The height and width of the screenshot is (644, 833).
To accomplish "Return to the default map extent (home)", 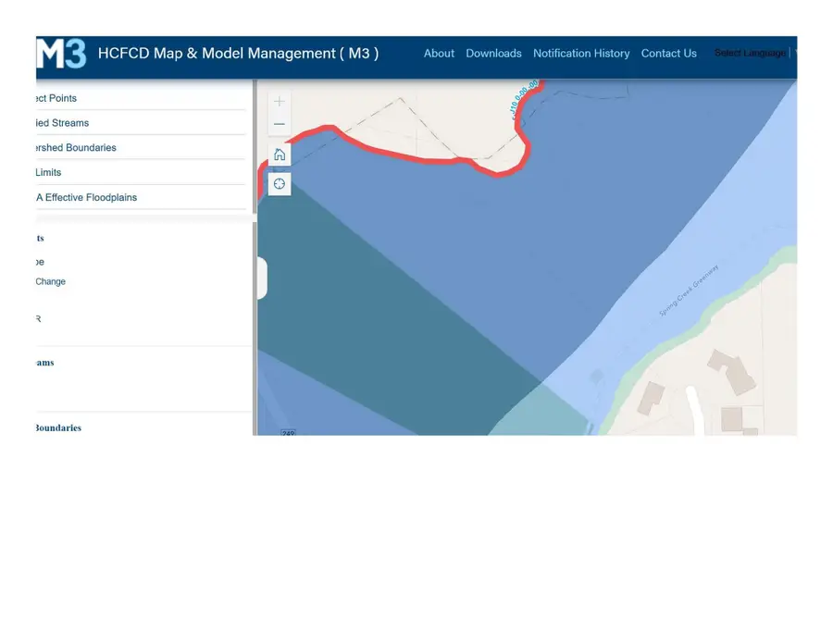I will pos(280,155).
